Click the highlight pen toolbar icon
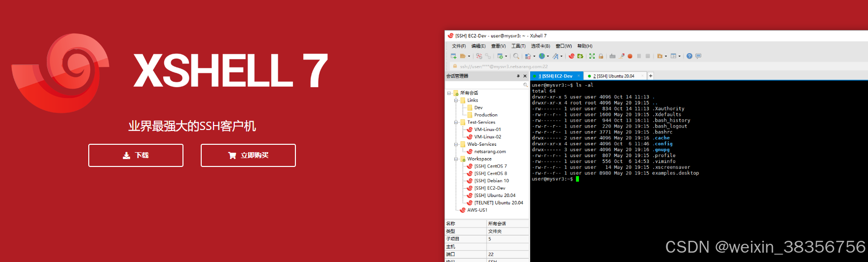Image resolution: width=868 pixels, height=262 pixels. pyautogui.click(x=621, y=56)
